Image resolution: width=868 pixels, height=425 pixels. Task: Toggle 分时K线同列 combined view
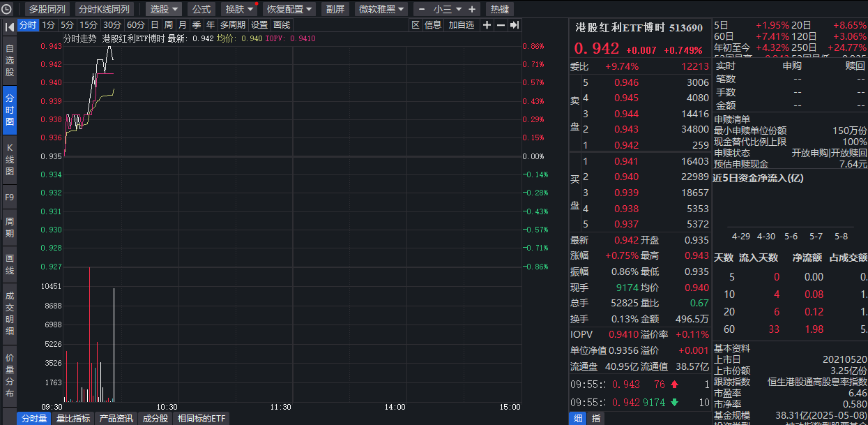pos(102,8)
